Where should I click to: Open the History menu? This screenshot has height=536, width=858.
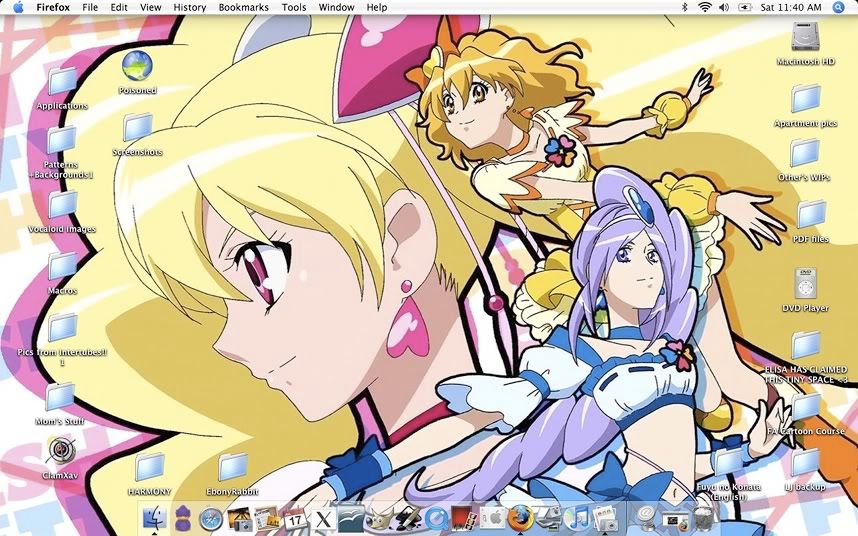(x=189, y=7)
